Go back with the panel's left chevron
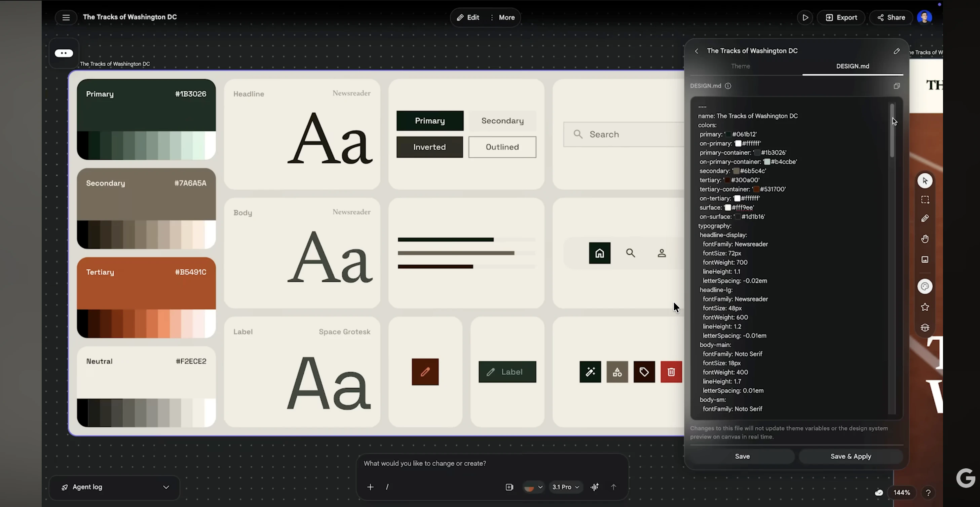This screenshot has height=507, width=980. 696,51
